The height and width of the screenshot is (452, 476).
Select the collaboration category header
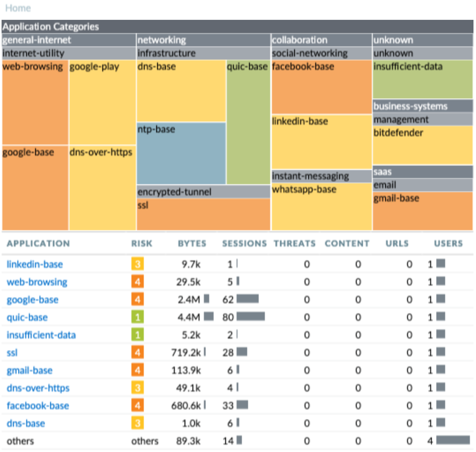point(321,40)
